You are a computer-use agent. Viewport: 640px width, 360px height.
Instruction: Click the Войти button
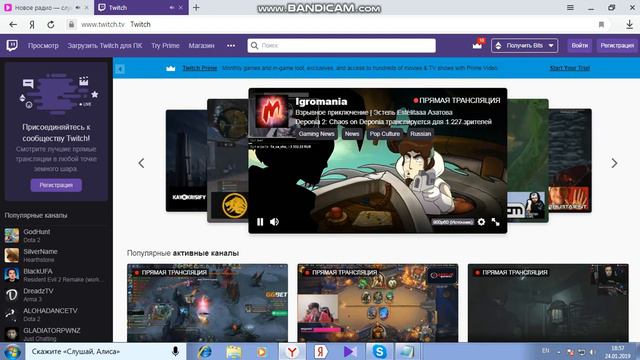coord(580,46)
